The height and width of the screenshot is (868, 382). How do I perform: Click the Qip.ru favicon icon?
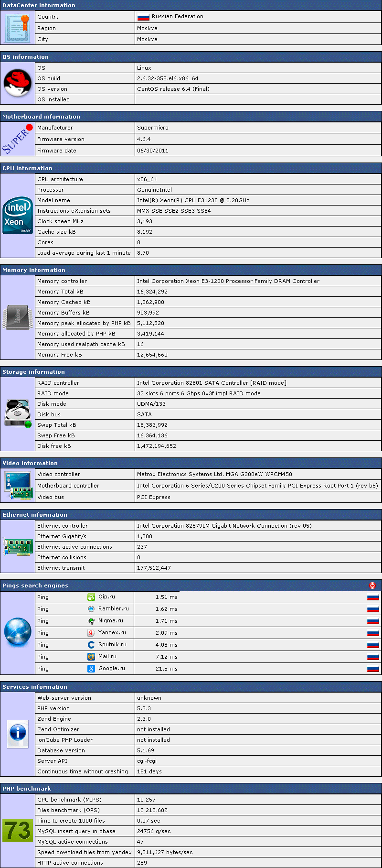[91, 597]
